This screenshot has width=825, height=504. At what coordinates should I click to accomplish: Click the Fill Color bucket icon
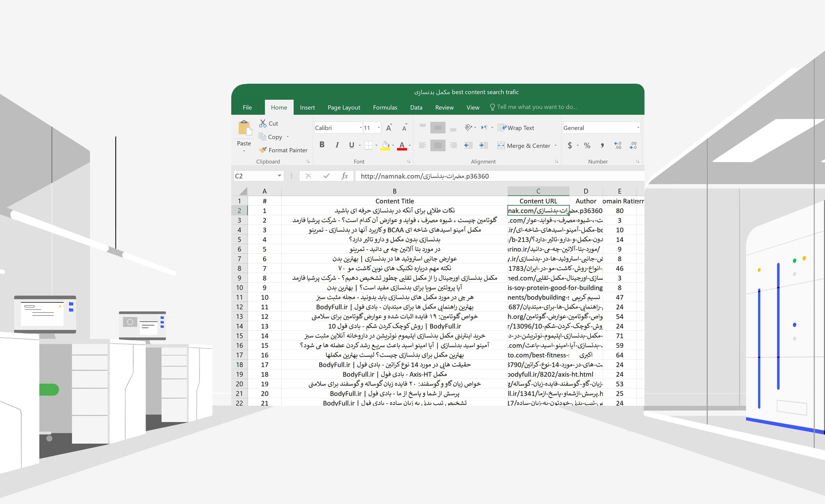385,145
